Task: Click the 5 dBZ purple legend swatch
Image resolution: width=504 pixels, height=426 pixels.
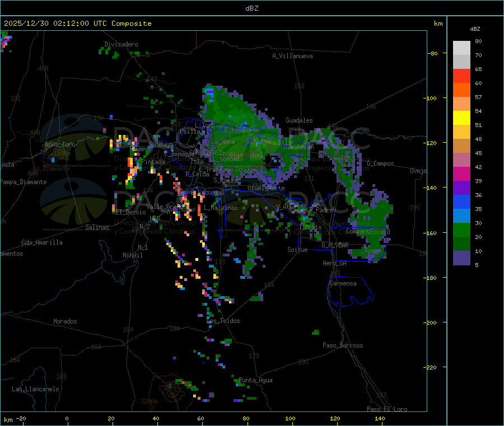Action: tap(461, 258)
